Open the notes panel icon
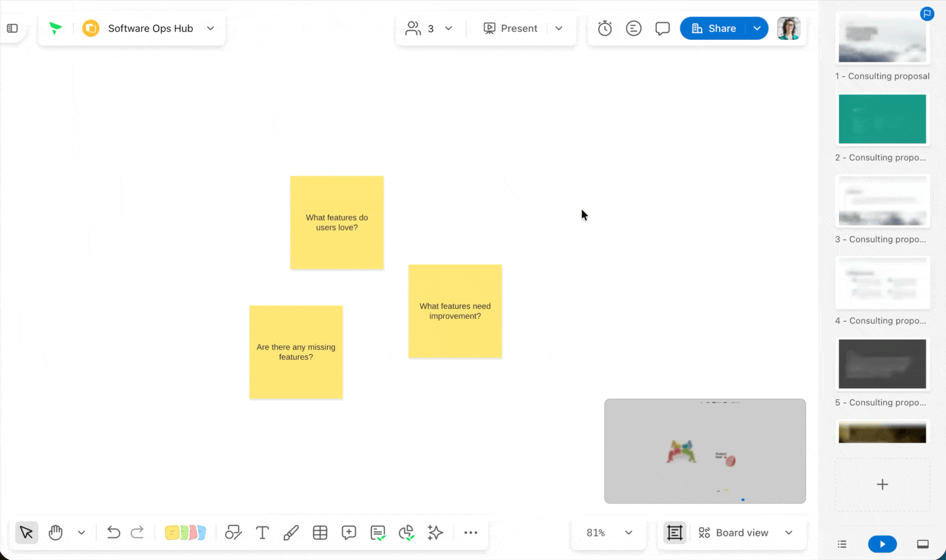The width and height of the screenshot is (946, 560). [x=634, y=28]
